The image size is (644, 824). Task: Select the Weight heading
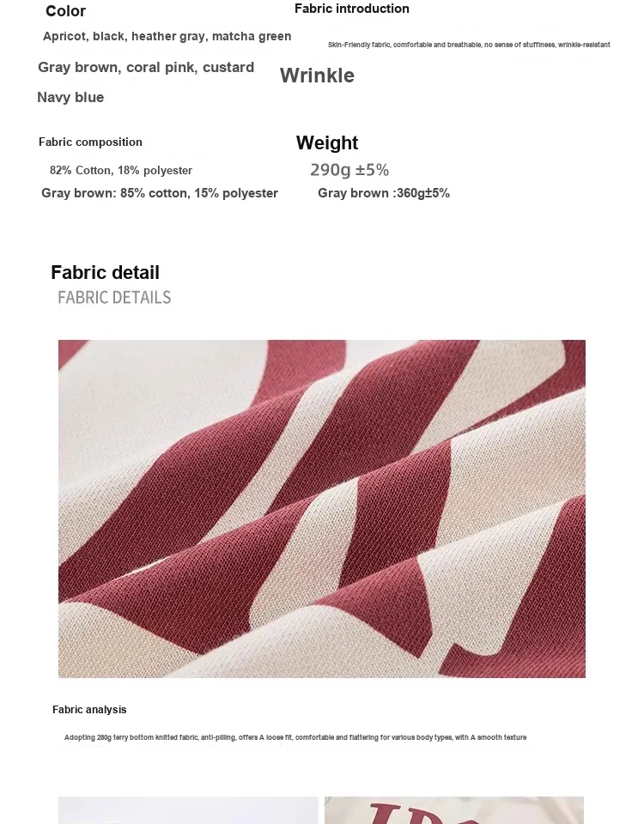click(x=327, y=143)
